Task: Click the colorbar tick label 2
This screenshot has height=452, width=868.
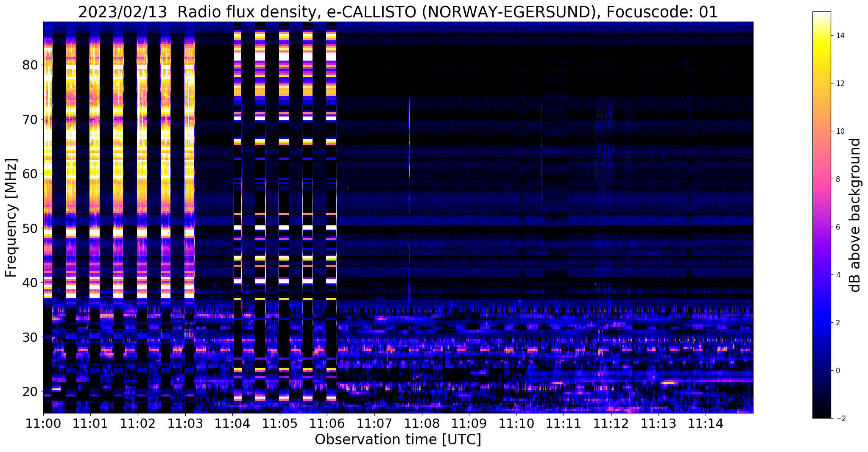Action: (x=837, y=323)
